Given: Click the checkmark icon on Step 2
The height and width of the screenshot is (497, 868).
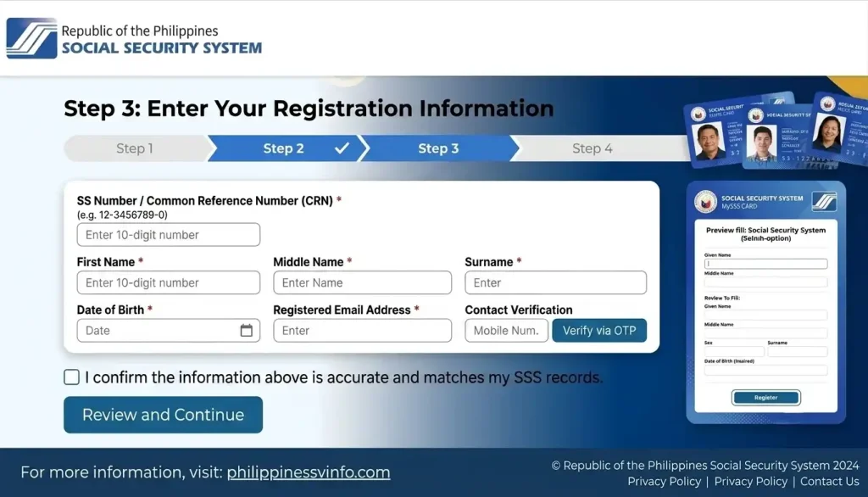Looking at the screenshot, I should (x=342, y=148).
